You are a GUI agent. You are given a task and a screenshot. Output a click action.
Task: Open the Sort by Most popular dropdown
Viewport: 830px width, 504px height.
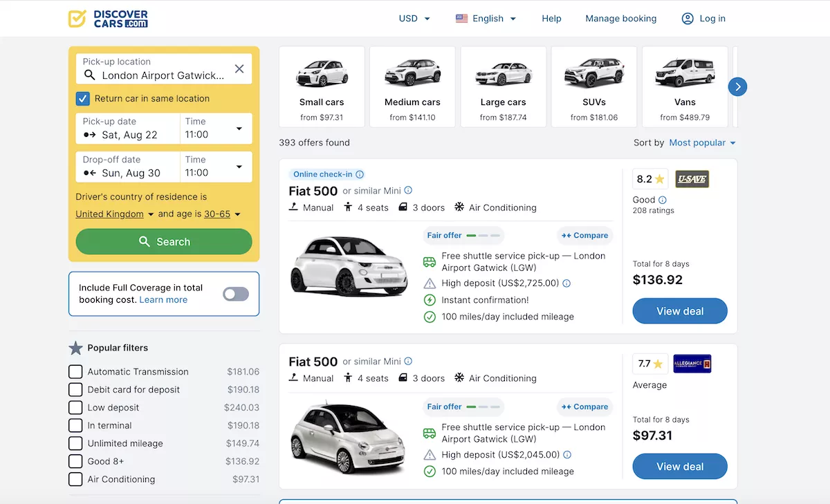point(703,142)
